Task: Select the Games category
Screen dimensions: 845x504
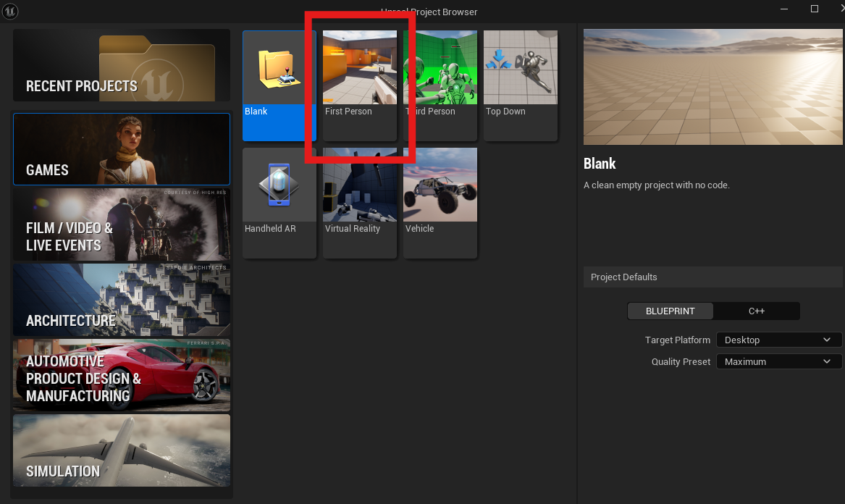Action: [122, 149]
